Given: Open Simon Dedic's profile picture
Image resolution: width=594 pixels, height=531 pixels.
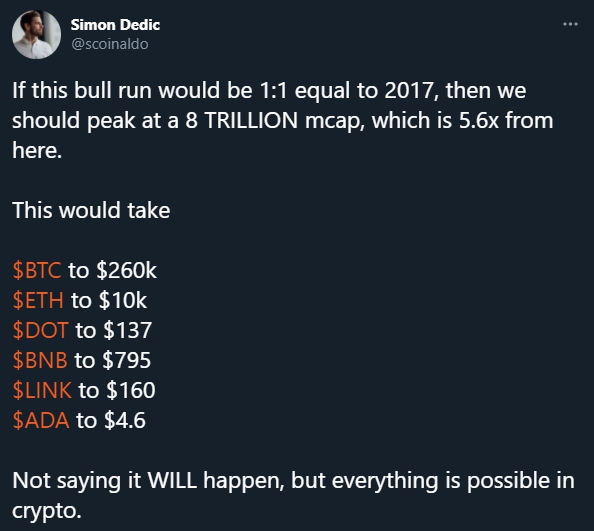Looking at the screenshot, I should coord(36,34).
